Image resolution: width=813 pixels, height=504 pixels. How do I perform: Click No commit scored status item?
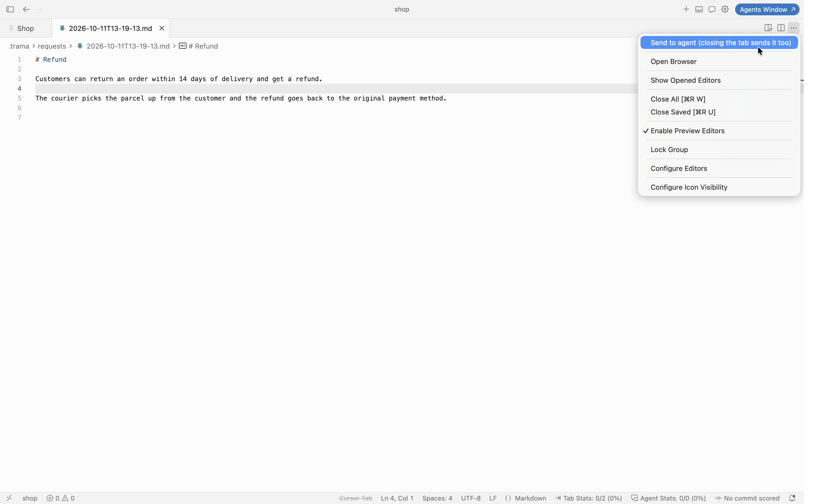pyautogui.click(x=747, y=498)
